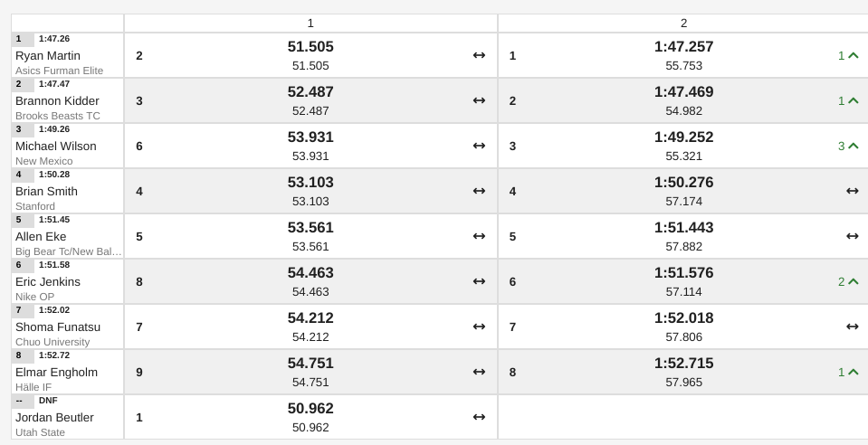The height and width of the screenshot is (445, 868).
Task: Click Elmar Engholm's lap 2 green up chevron
Action: click(853, 372)
